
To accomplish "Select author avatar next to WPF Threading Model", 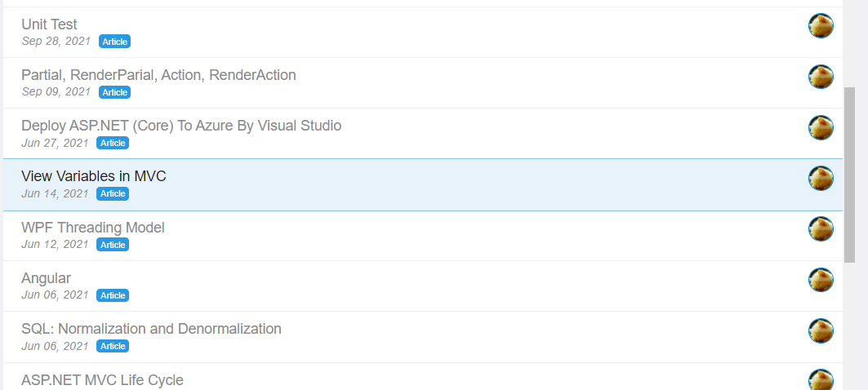I will [x=821, y=229].
